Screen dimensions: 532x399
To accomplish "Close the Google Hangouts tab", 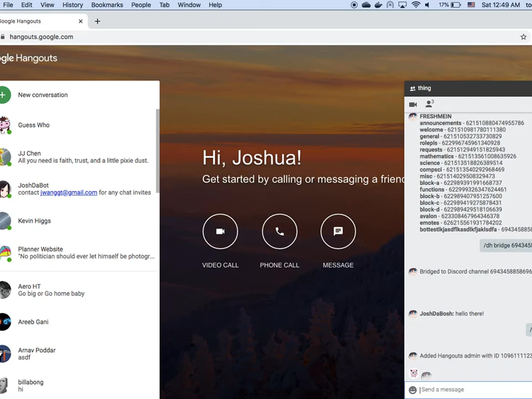I will coord(80,21).
